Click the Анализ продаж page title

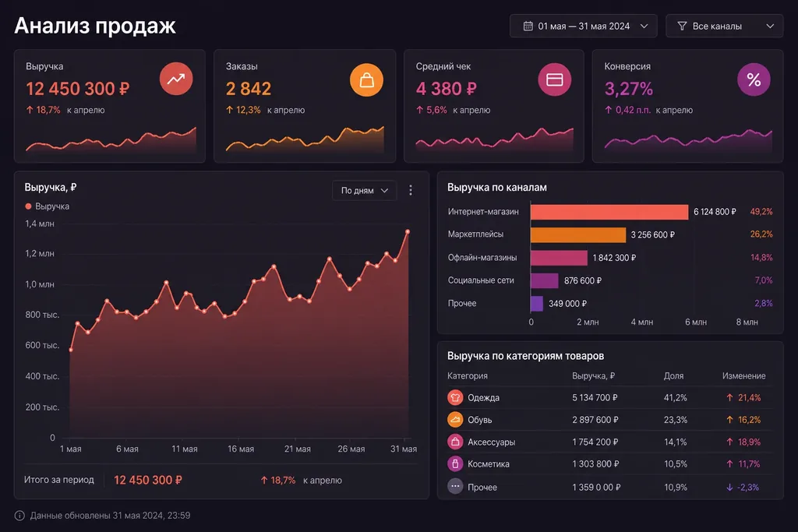pyautogui.click(x=95, y=26)
